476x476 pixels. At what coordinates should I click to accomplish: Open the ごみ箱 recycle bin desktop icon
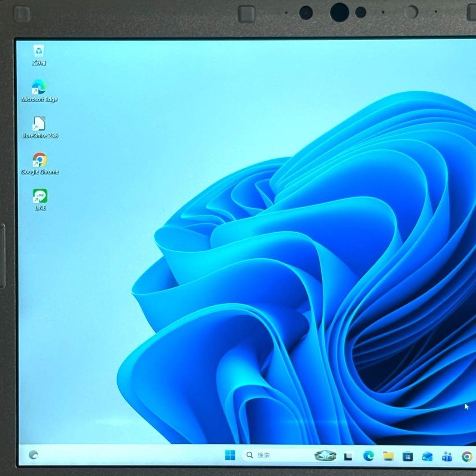[x=39, y=55]
